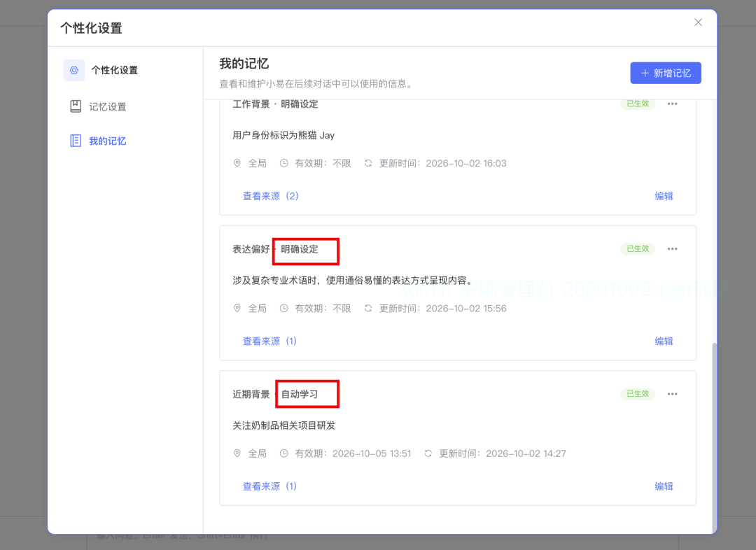Click 更新时间 2026-10-02 16:03
Screen dimensions: 756x550
tap(442, 163)
